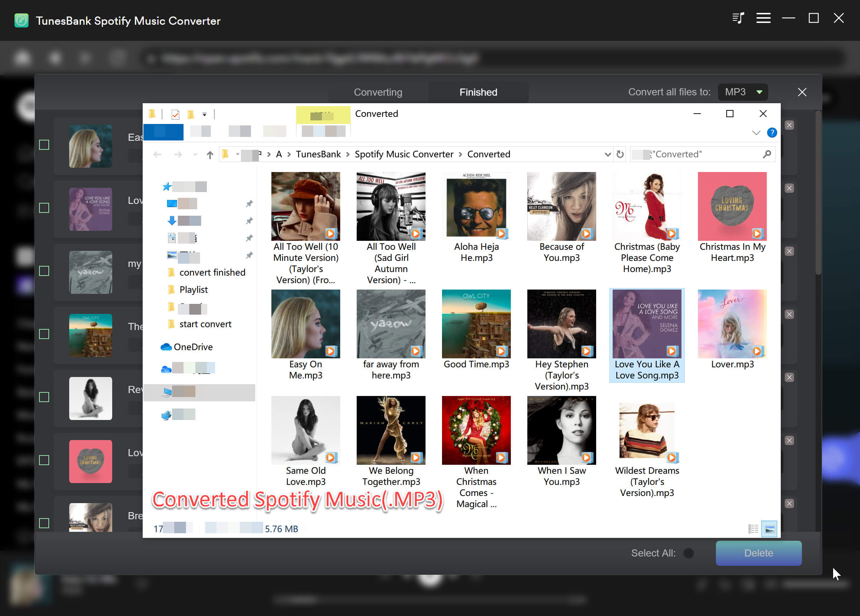Click Spotify Music Converter in breadcrumb
This screenshot has width=860, height=616.
[x=404, y=154]
